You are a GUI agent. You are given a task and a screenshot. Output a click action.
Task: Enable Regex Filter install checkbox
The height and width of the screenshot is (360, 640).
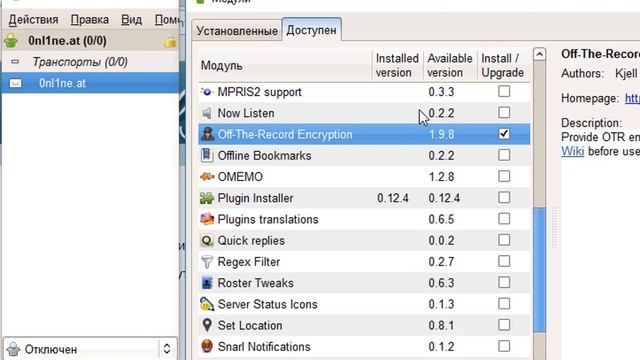504,261
